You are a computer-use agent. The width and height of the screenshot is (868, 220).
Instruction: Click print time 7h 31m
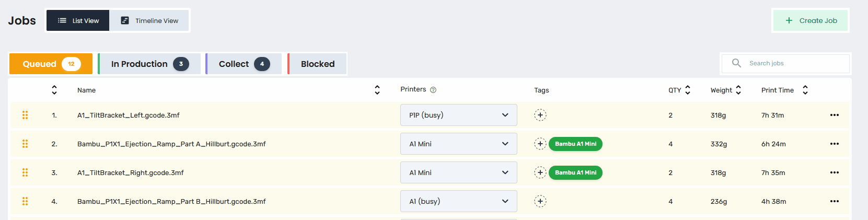(x=772, y=115)
